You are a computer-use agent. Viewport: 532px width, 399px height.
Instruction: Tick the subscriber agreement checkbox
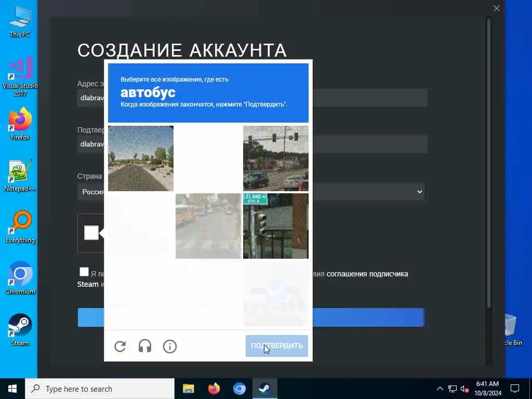tap(84, 272)
